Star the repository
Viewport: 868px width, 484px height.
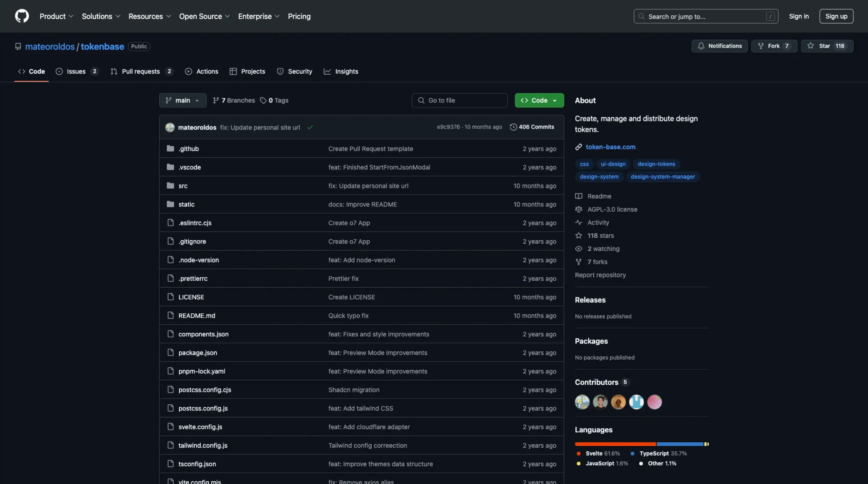[827, 46]
